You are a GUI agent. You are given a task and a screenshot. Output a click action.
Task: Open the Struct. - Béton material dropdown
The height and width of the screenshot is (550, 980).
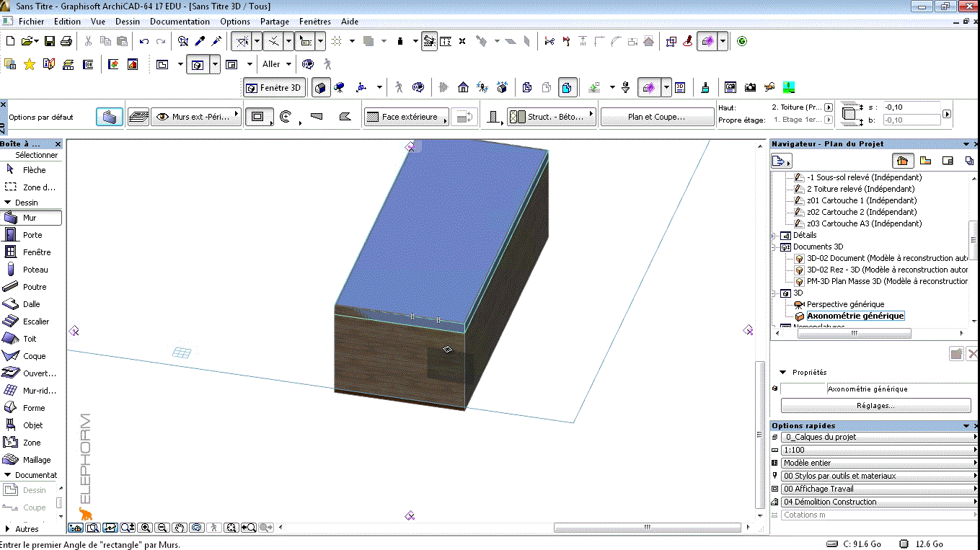[x=552, y=117]
